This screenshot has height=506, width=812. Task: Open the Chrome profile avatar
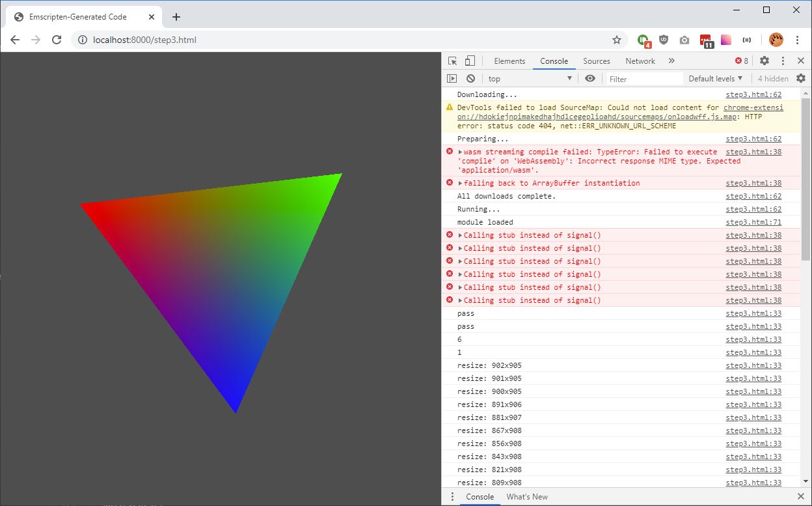776,40
